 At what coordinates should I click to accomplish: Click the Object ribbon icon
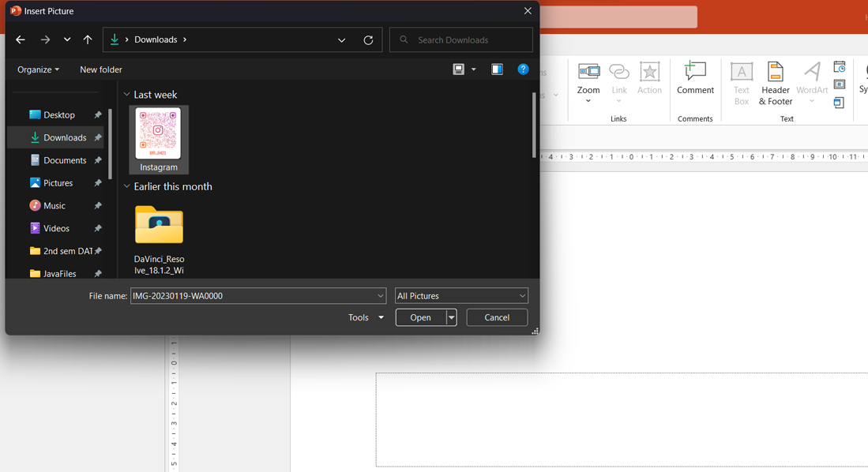pyautogui.click(x=840, y=103)
